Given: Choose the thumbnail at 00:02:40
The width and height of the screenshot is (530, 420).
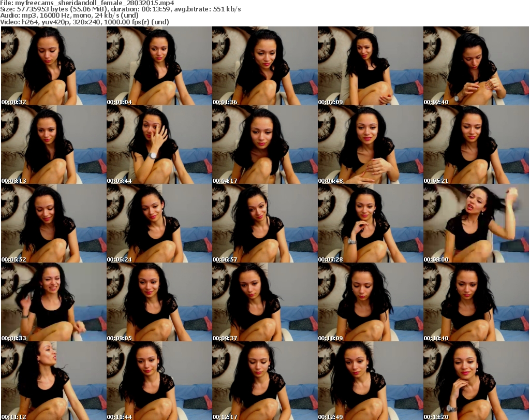Looking at the screenshot, I should 476,66.
